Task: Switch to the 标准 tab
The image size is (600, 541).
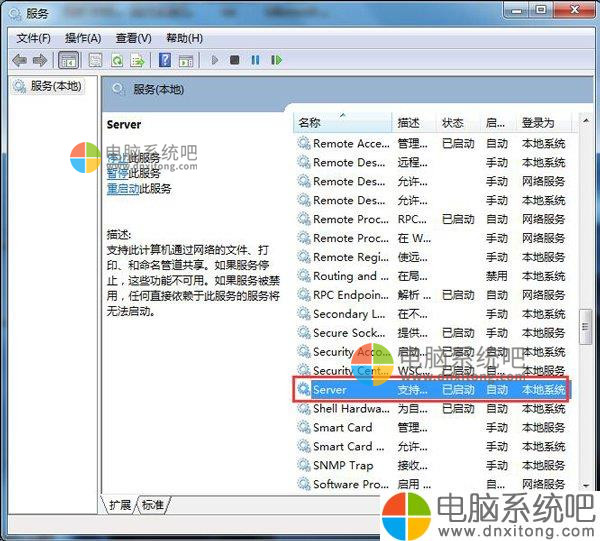Action: coord(153,505)
